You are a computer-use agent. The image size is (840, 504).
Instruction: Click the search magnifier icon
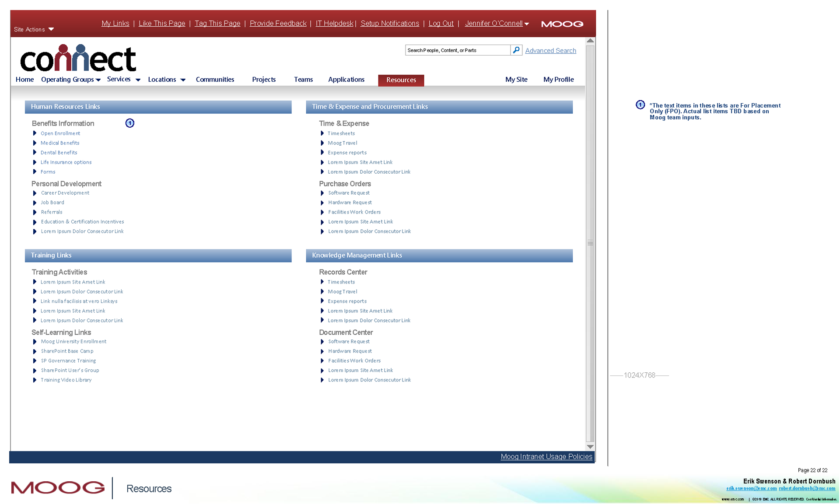(x=516, y=50)
